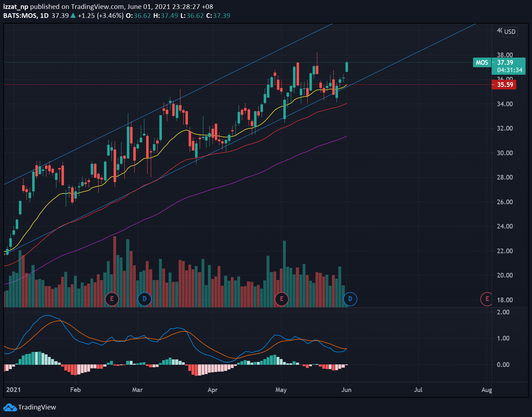The image size is (532, 417).
Task: Click the earnings marker E in mid-February
Action: [112, 299]
